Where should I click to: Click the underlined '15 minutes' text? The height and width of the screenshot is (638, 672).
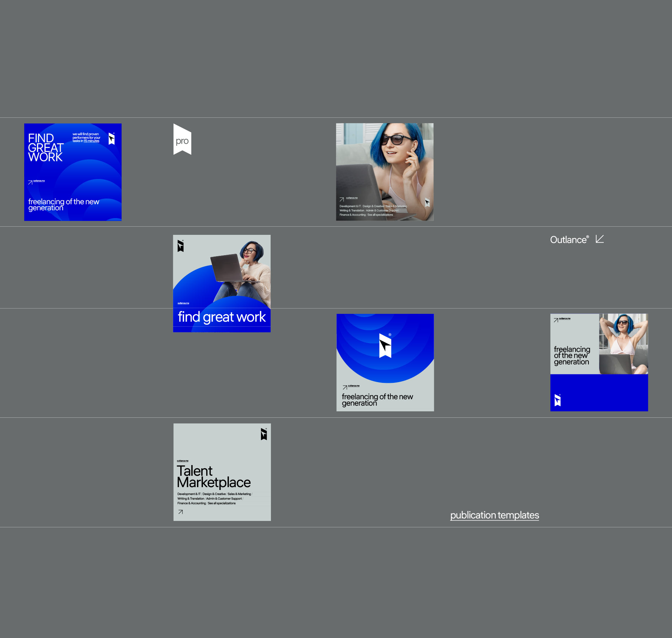(91, 141)
